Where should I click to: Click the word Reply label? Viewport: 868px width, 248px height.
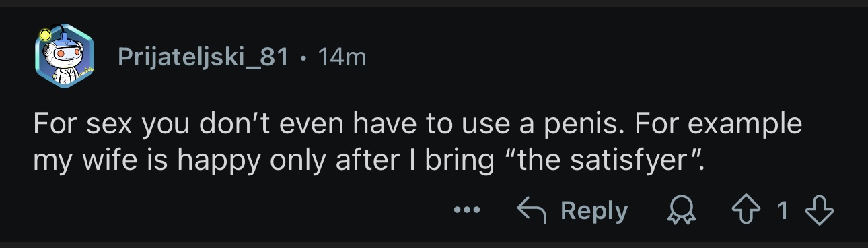click(593, 212)
